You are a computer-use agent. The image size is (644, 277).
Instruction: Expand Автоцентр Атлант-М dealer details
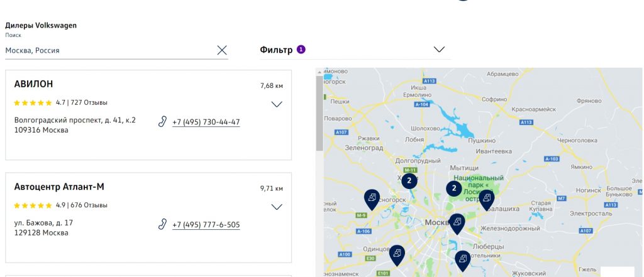coord(277,207)
